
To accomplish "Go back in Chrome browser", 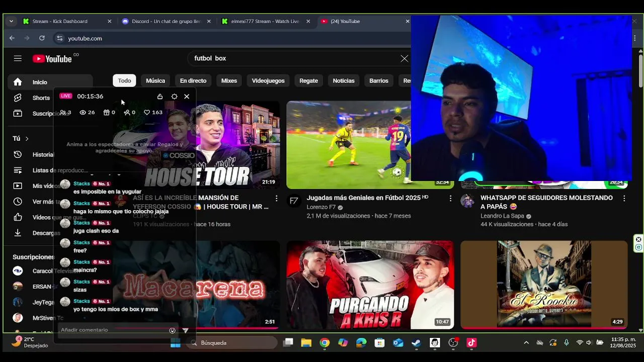I will click(x=12, y=38).
